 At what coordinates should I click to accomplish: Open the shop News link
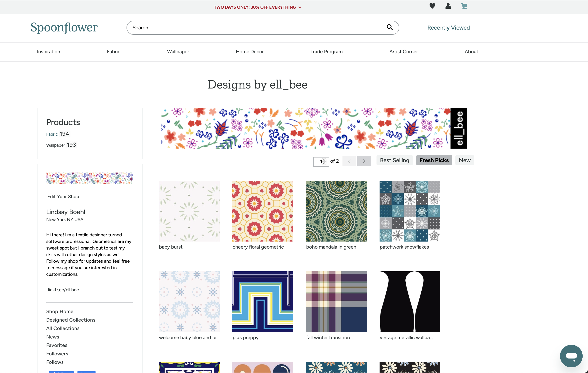[x=53, y=337]
